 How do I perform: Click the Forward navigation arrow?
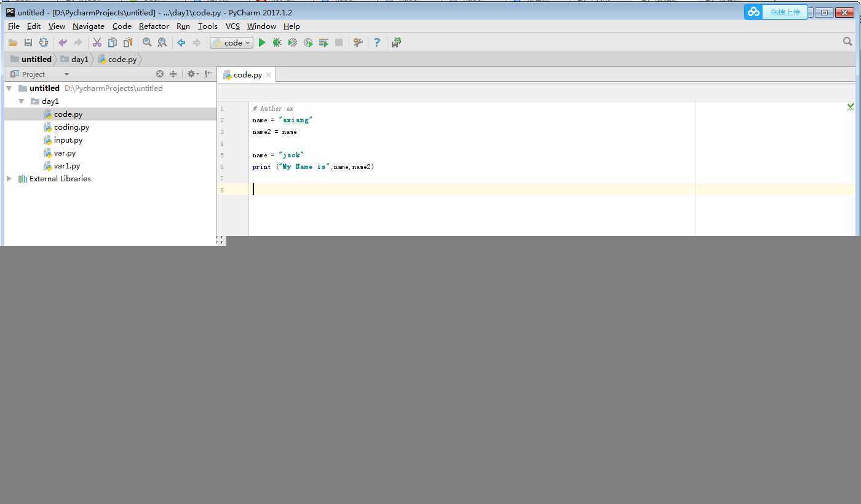(x=197, y=42)
